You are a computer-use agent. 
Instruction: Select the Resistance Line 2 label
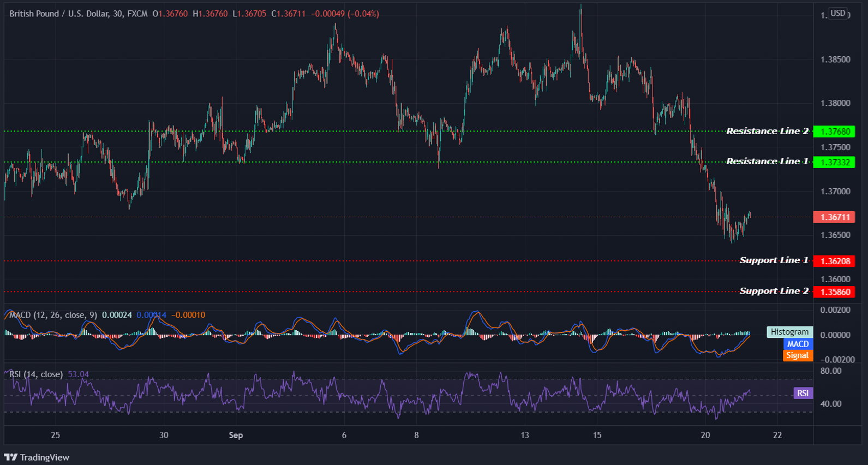(x=767, y=131)
